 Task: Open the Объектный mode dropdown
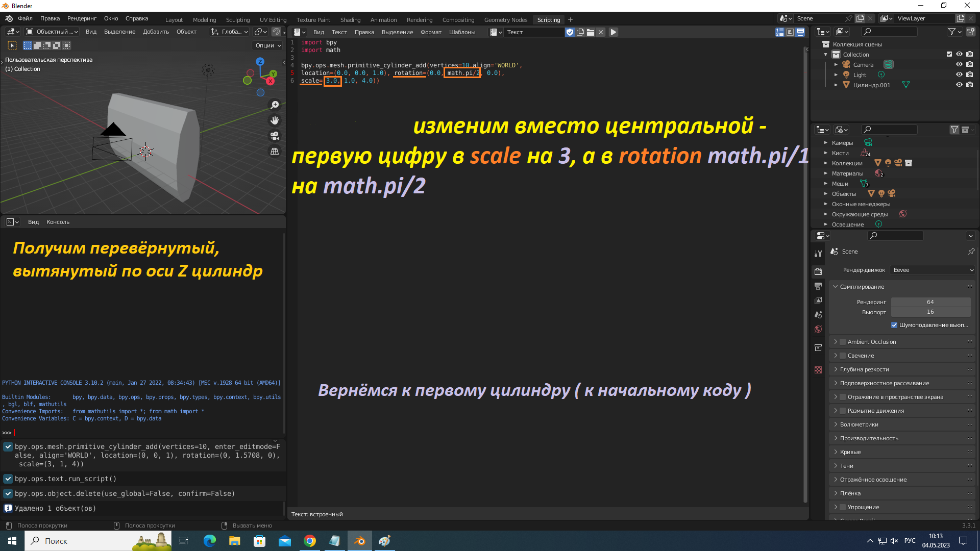[x=52, y=32]
